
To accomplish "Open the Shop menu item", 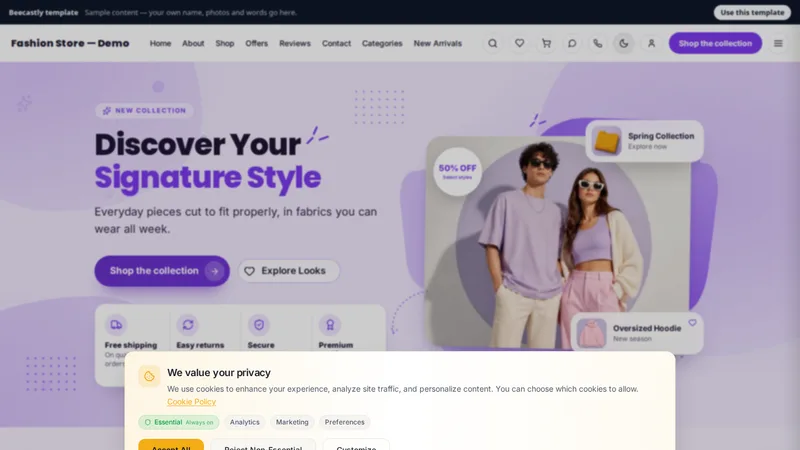I will pos(224,43).
